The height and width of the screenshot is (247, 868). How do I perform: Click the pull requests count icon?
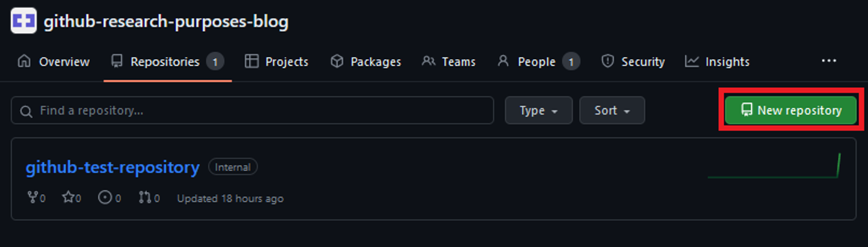[145, 197]
